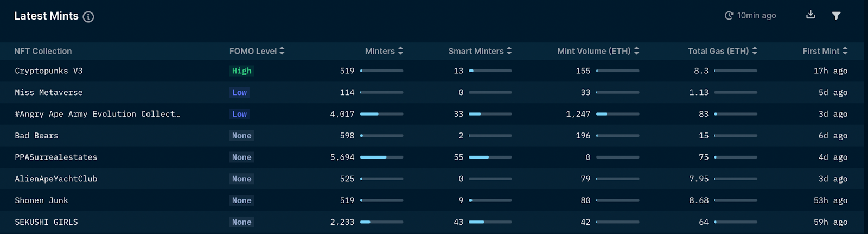Open the Cryptopunks V3 collection

click(x=49, y=71)
